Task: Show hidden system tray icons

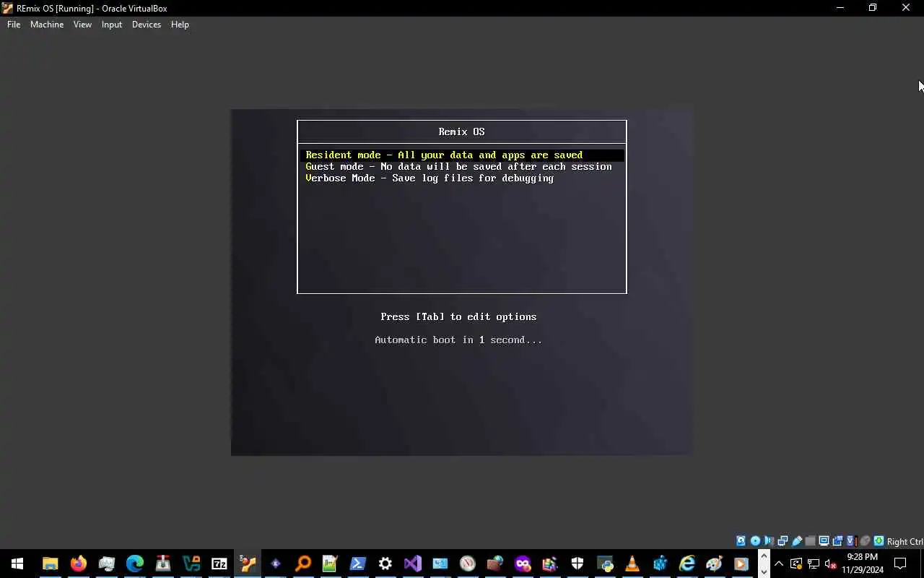Action: [779, 564]
